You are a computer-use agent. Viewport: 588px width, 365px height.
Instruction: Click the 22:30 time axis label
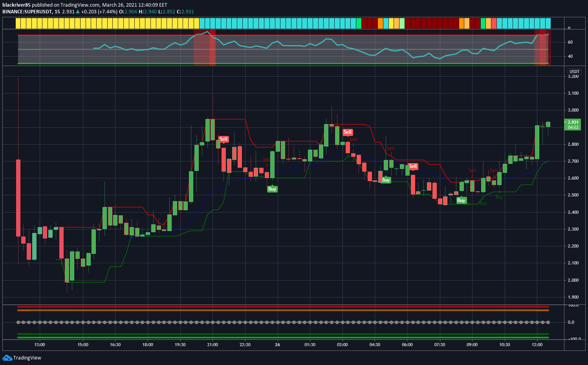pyautogui.click(x=245, y=345)
